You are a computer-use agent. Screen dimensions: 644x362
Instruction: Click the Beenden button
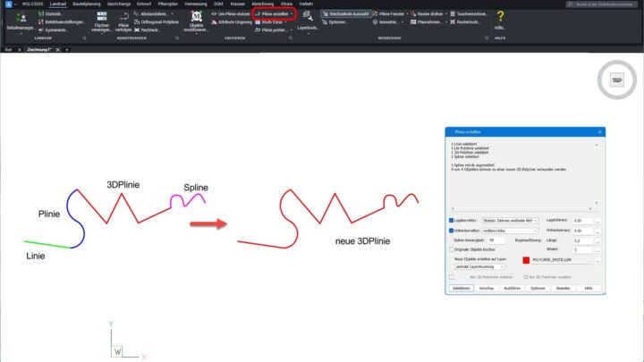(x=563, y=289)
